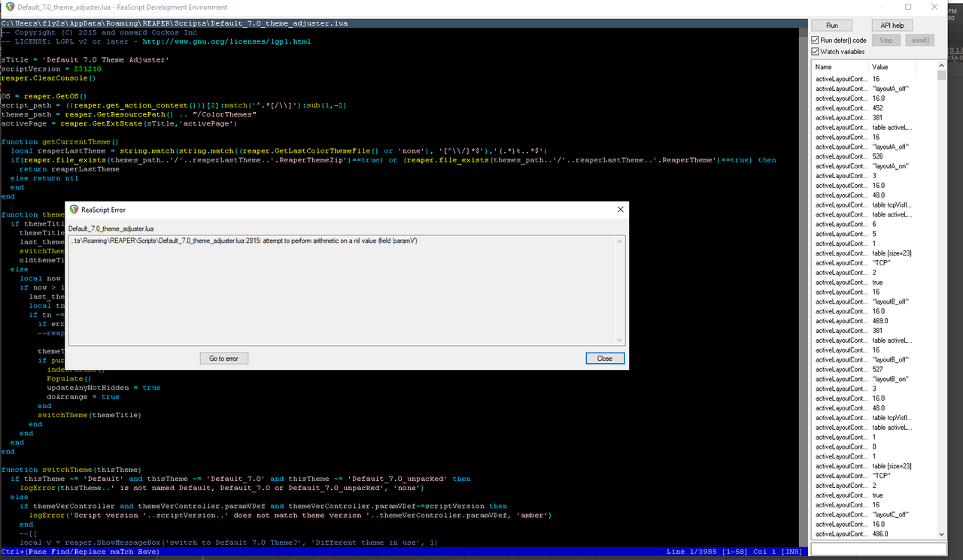Click the updateAnyNotHidden = true line
The height and width of the screenshot is (560, 963).
104,388
